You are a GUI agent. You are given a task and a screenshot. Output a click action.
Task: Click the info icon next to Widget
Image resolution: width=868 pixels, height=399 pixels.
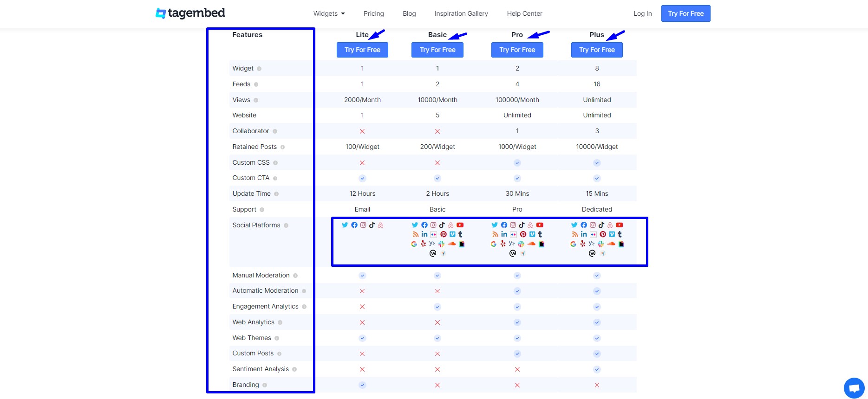(x=259, y=69)
